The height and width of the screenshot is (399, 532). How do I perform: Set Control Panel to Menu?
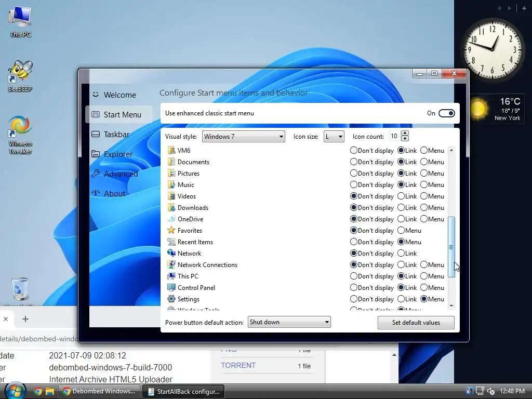[424, 288]
